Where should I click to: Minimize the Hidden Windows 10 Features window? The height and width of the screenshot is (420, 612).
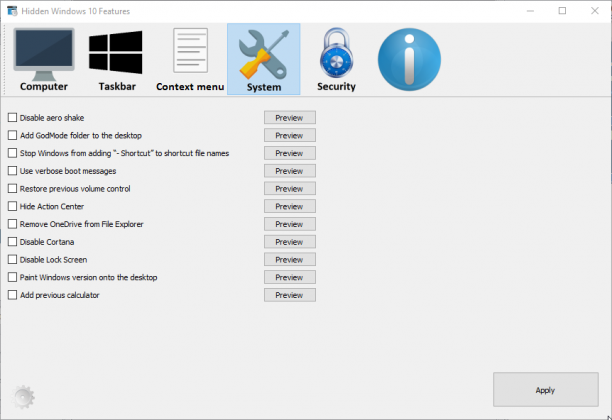[530, 11]
